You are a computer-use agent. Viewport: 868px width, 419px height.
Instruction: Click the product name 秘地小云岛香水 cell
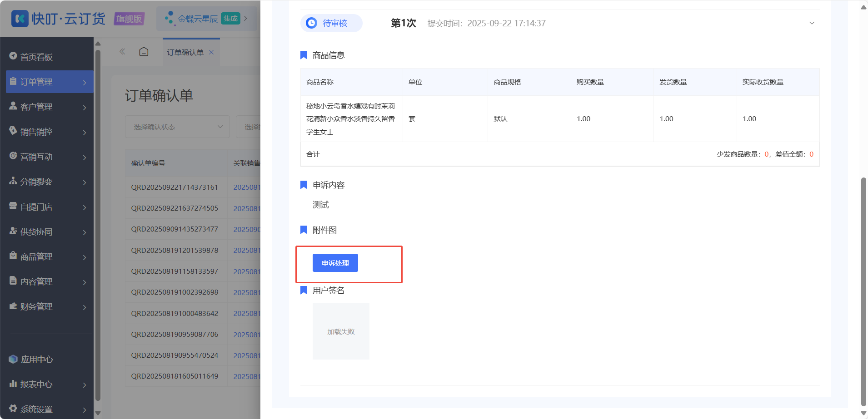351,119
